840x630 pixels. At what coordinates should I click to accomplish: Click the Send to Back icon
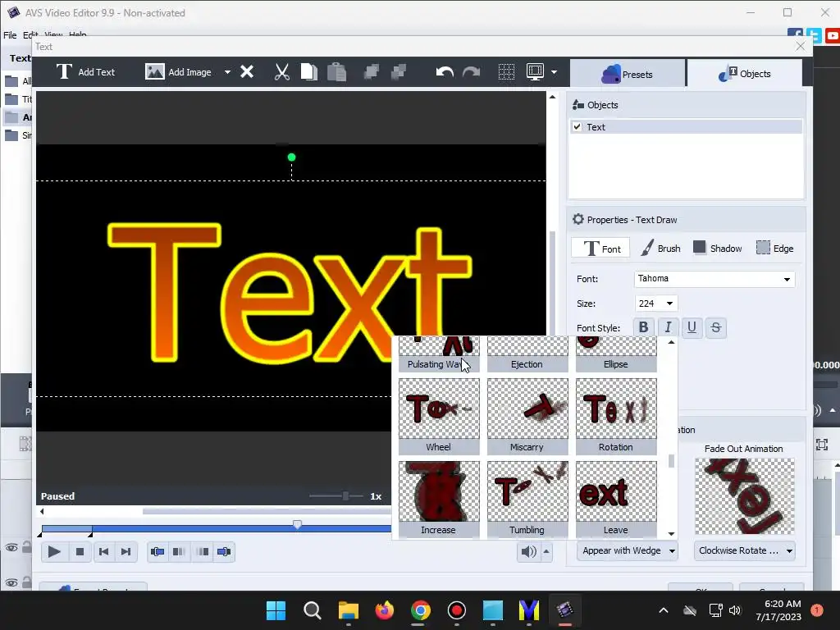click(399, 72)
